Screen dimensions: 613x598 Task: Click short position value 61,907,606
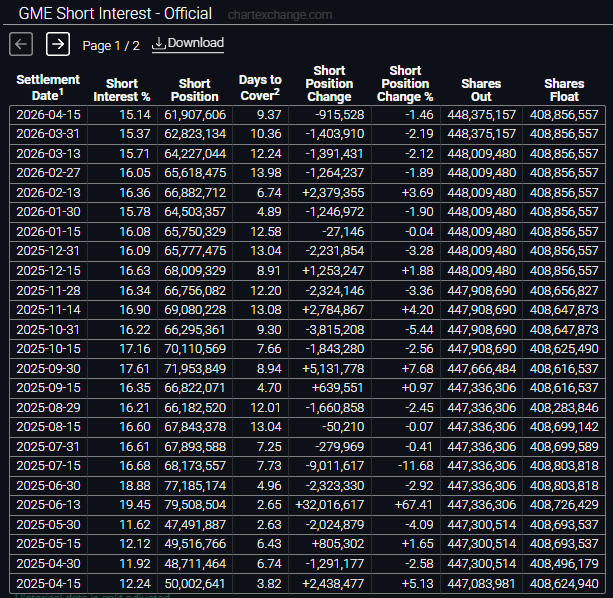point(195,115)
